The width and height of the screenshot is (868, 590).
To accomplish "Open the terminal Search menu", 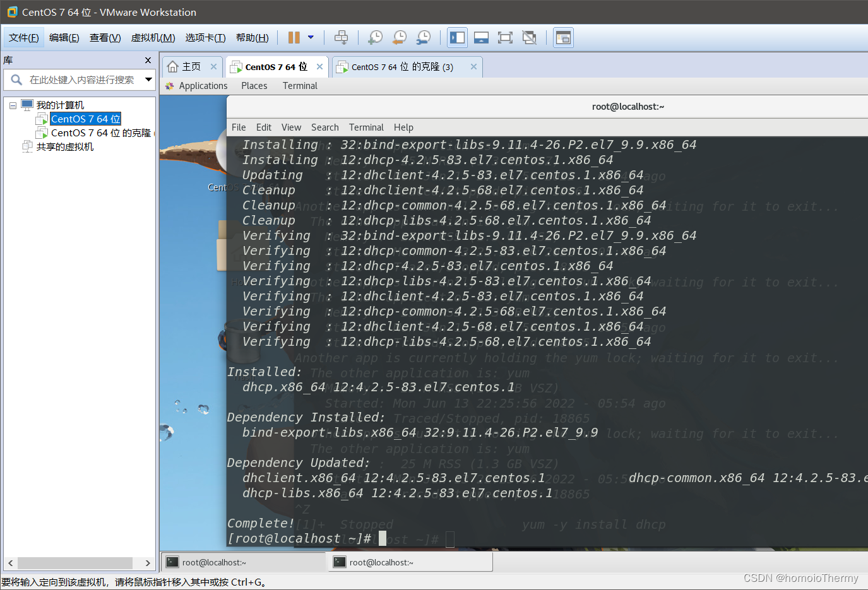I will pyautogui.click(x=324, y=127).
